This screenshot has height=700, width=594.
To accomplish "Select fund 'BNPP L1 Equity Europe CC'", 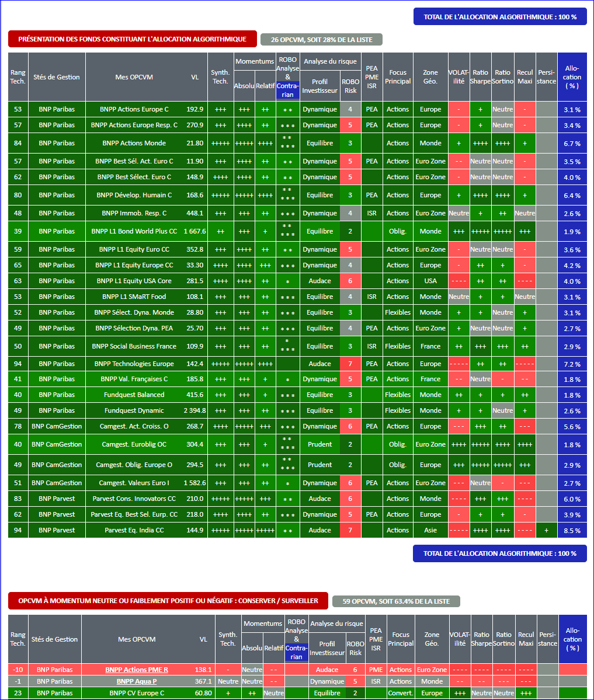I will tap(134, 265).
